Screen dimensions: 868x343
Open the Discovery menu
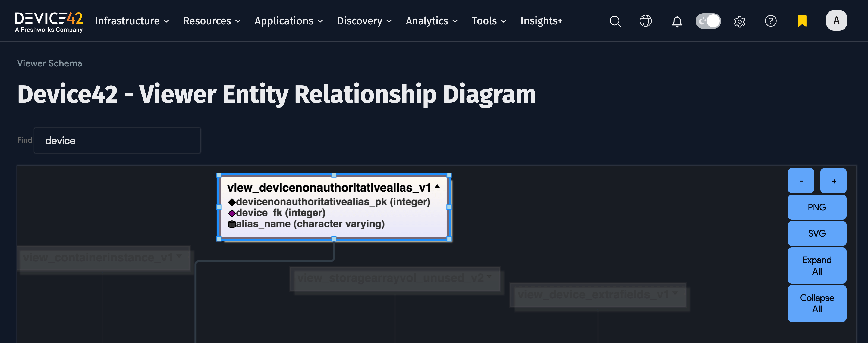click(364, 21)
